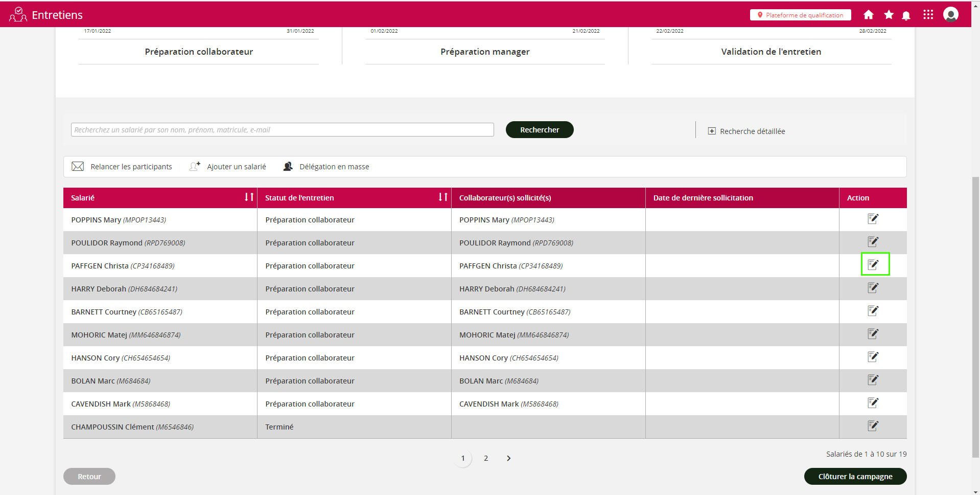Edit interview for PAFFGEN Christa
The image size is (980, 495).
[873, 265]
